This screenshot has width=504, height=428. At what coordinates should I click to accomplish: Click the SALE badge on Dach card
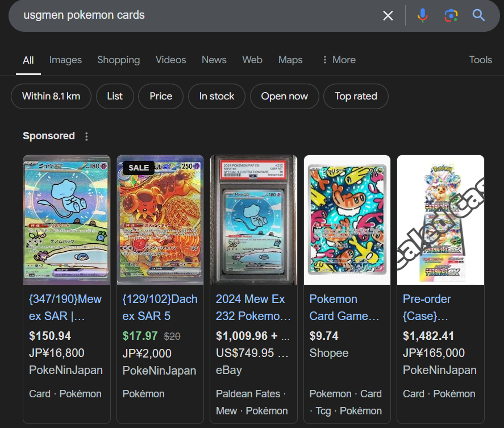[x=139, y=168]
